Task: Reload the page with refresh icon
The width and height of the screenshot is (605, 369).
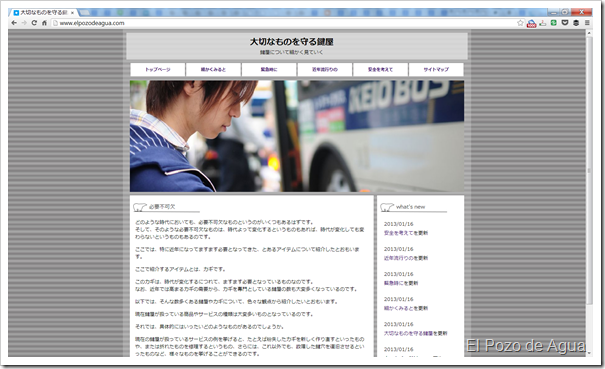Action: coord(34,23)
